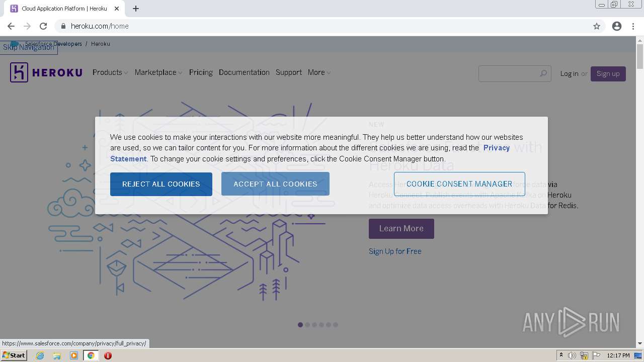
Task: Go back with browser back arrow
Action: tap(11, 26)
